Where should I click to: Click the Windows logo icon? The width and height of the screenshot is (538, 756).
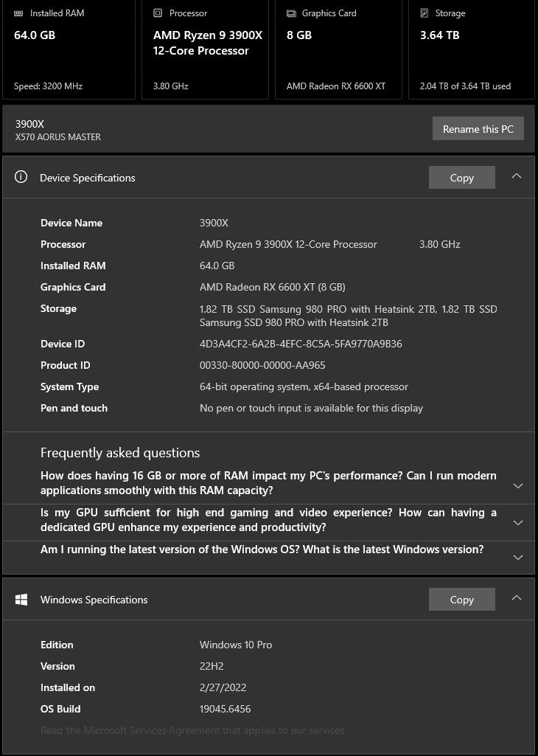point(21,600)
